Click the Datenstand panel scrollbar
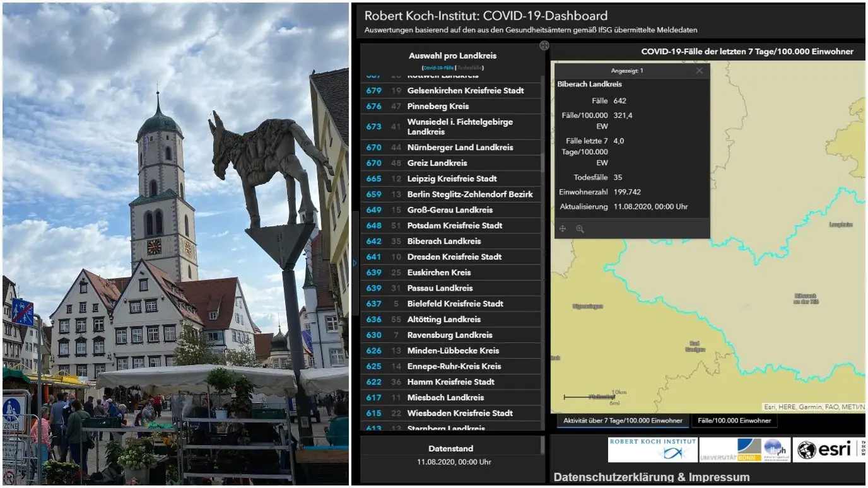Screen dimensions: 868x488 [542, 445]
